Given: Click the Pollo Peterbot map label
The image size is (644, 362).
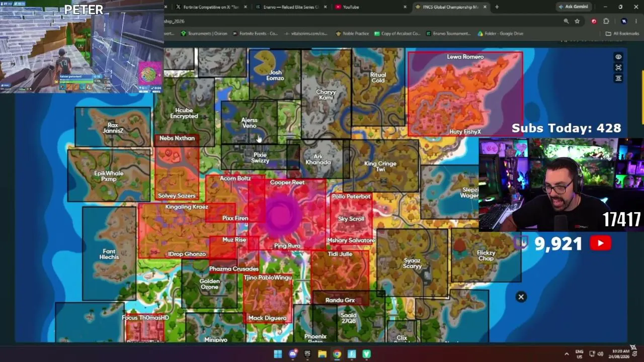Looking at the screenshot, I should point(351,197).
